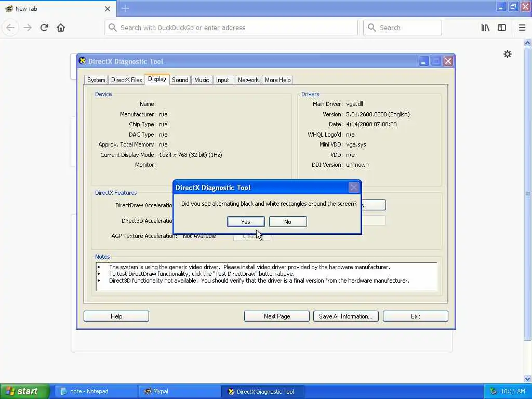Viewport: 532px width, 399px height.
Task: Click the Test DirectDraw note line
Action: tap(202, 274)
